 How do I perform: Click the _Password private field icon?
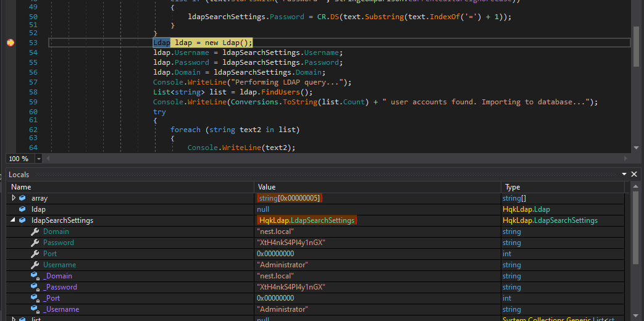click(x=35, y=287)
